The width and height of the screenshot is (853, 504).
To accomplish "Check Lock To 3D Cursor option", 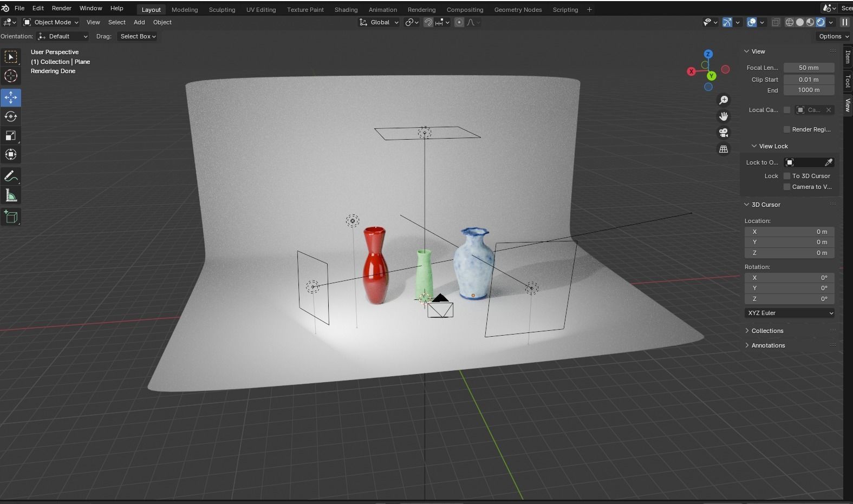I will pos(787,176).
